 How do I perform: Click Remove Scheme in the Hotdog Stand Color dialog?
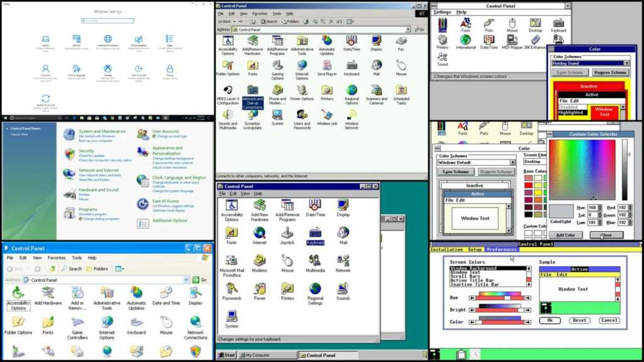(x=610, y=72)
